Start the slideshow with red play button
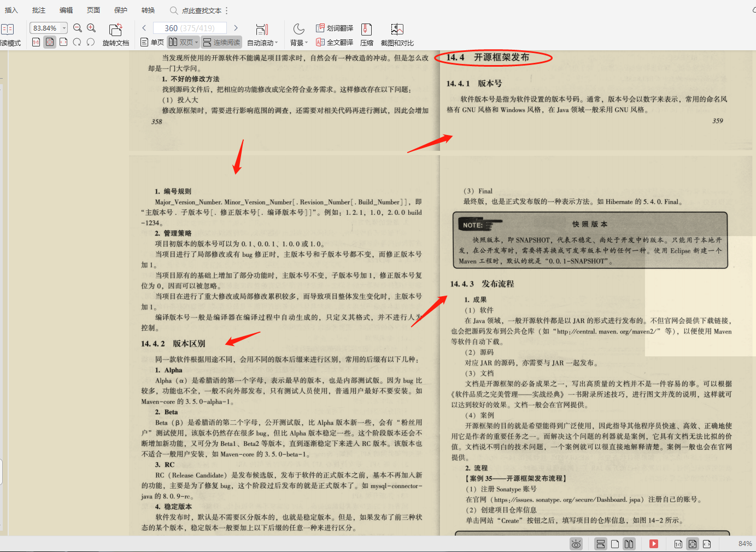This screenshot has height=552, width=756. pyautogui.click(x=654, y=544)
